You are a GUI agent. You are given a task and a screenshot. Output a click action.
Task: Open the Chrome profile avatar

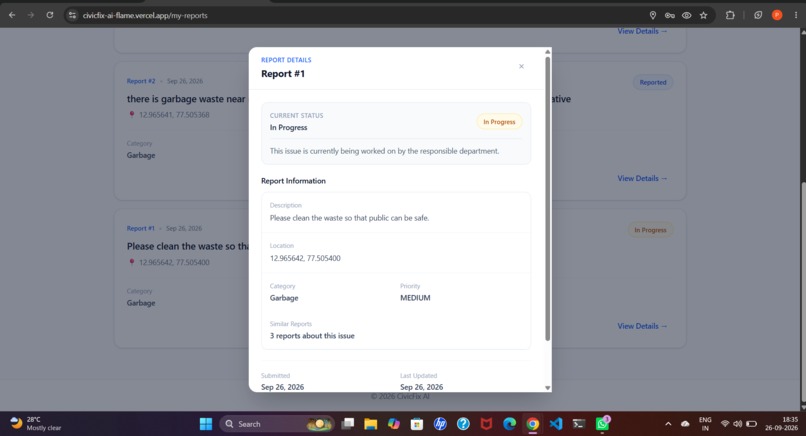777,15
